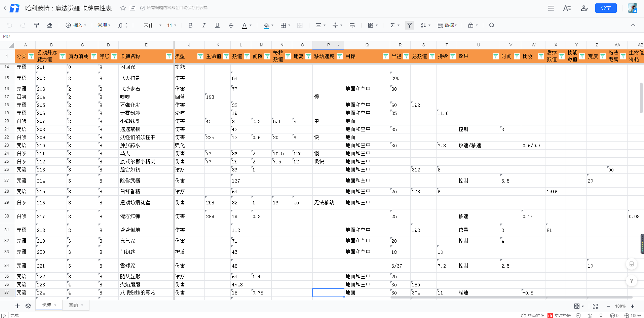Star this document as favorite
Screen dimensions: 644x318
(123, 8)
